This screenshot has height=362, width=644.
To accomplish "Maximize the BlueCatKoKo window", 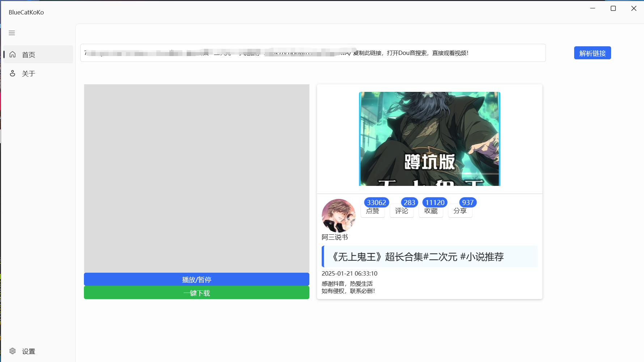I will pos(613,8).
